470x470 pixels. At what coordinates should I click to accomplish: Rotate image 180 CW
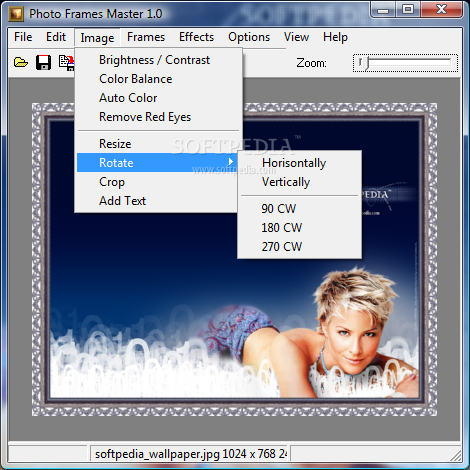(299, 228)
